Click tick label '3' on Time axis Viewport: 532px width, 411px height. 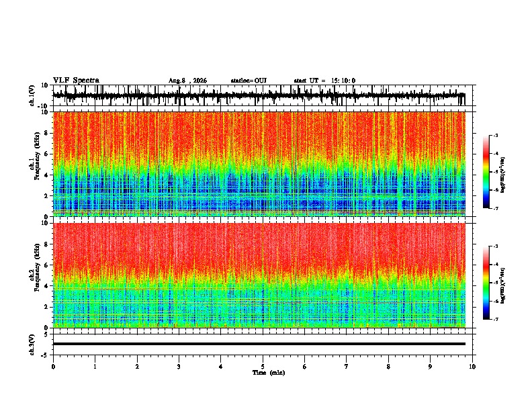[179, 367]
